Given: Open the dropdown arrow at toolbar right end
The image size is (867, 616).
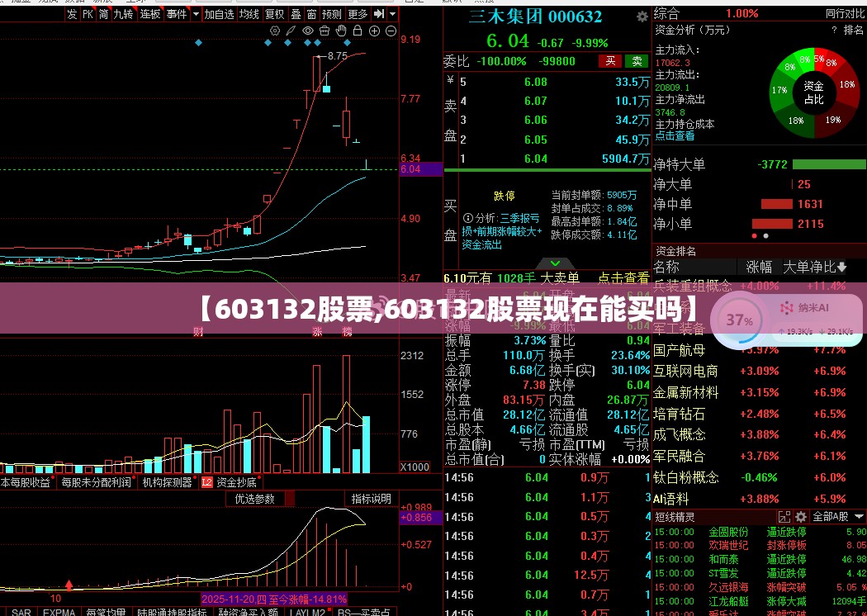Looking at the screenshot, I should pos(392,14).
